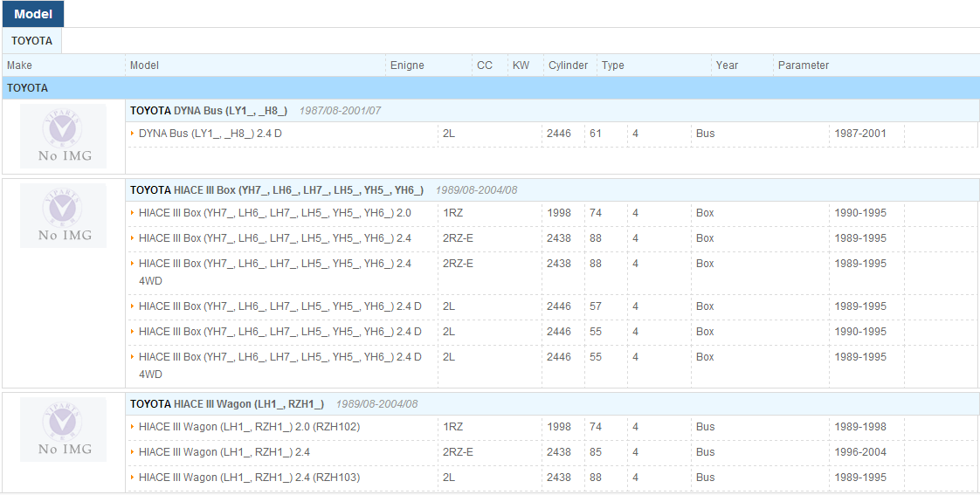Click the Cylinder column header
980x495 pixels.
[568, 65]
